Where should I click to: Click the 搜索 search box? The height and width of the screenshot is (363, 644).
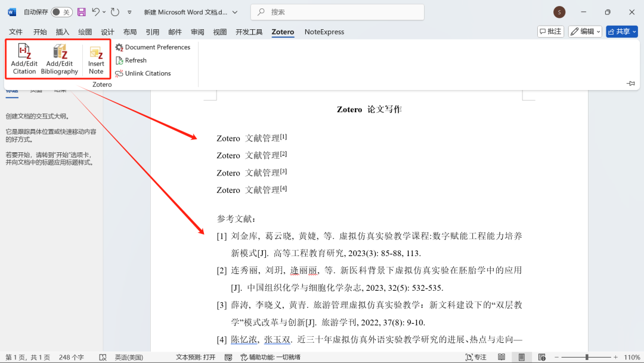[x=338, y=12]
